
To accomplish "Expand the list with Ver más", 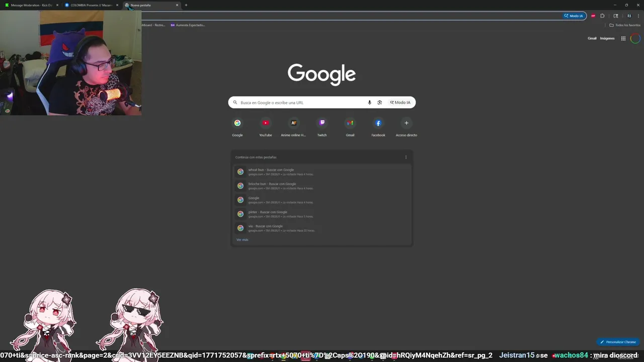I will [x=242, y=240].
